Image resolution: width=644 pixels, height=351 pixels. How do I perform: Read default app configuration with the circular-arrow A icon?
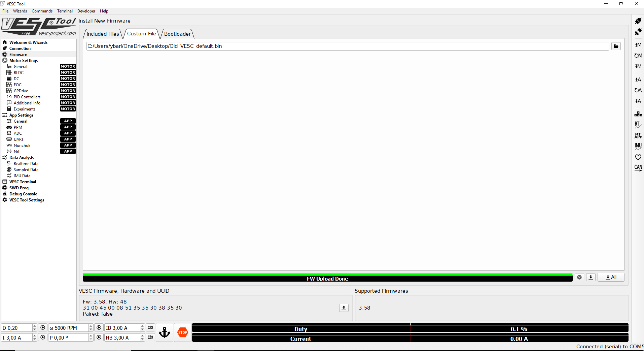(638, 90)
